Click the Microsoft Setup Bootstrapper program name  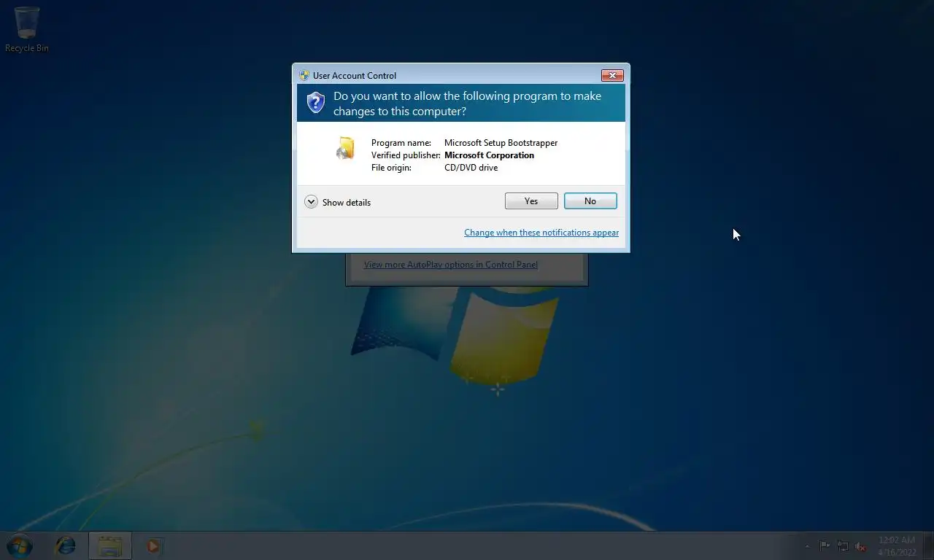[501, 143]
